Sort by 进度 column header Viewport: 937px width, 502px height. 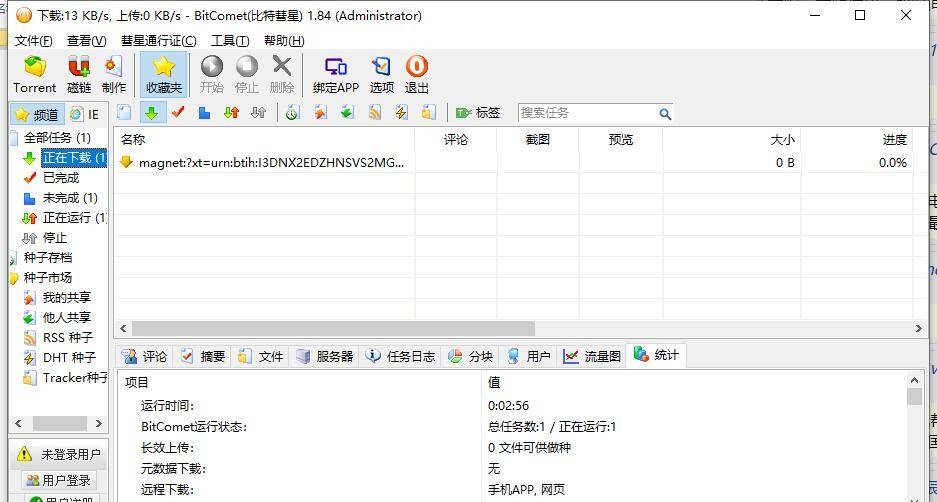[x=856, y=140]
